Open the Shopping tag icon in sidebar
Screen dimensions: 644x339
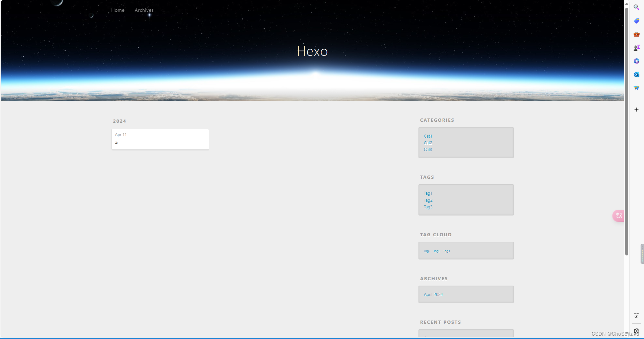pos(636,21)
